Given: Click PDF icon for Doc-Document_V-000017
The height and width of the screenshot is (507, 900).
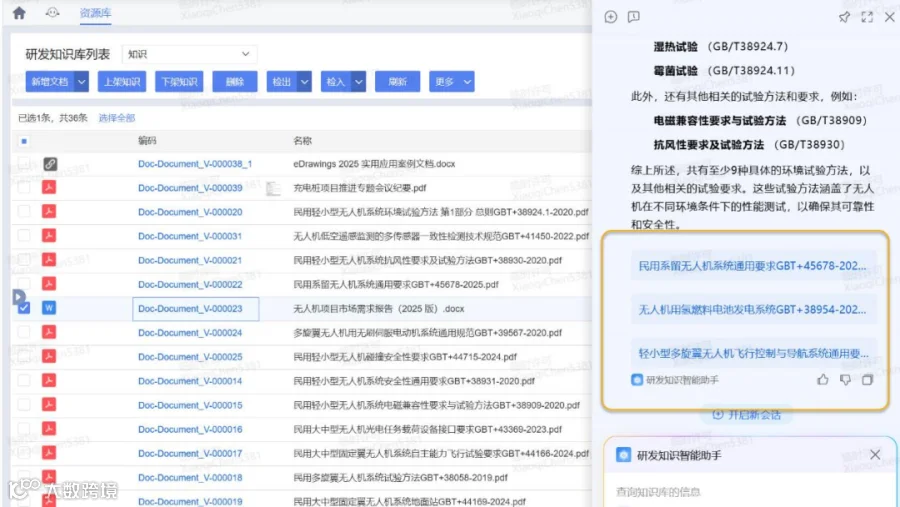Looking at the screenshot, I should click(x=49, y=452).
